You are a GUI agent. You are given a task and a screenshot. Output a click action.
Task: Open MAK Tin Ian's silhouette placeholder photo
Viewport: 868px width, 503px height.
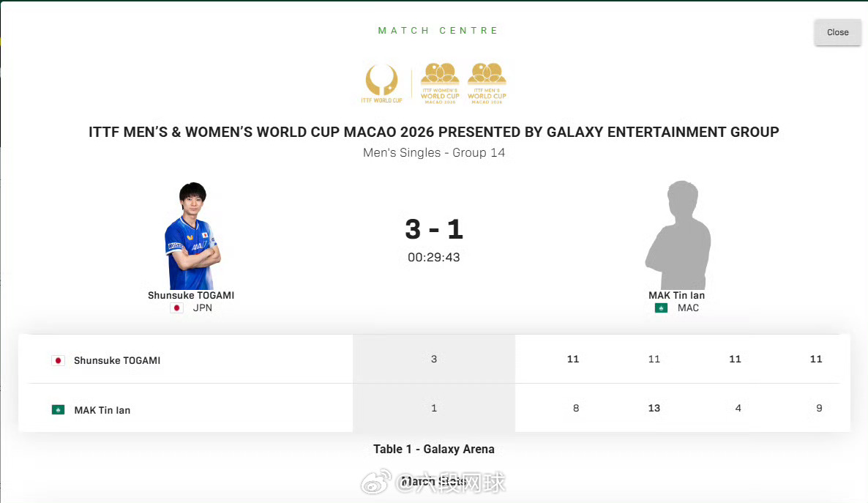(677, 236)
